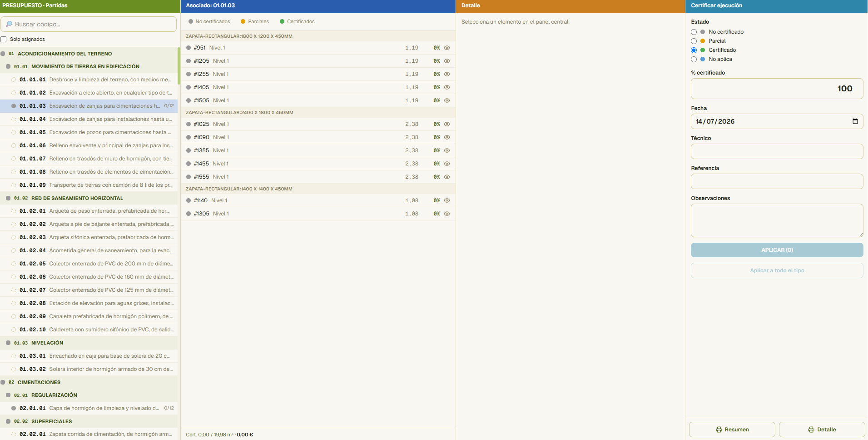
Task: Click the budget tree vertical scrollbar
Action: [x=179, y=66]
